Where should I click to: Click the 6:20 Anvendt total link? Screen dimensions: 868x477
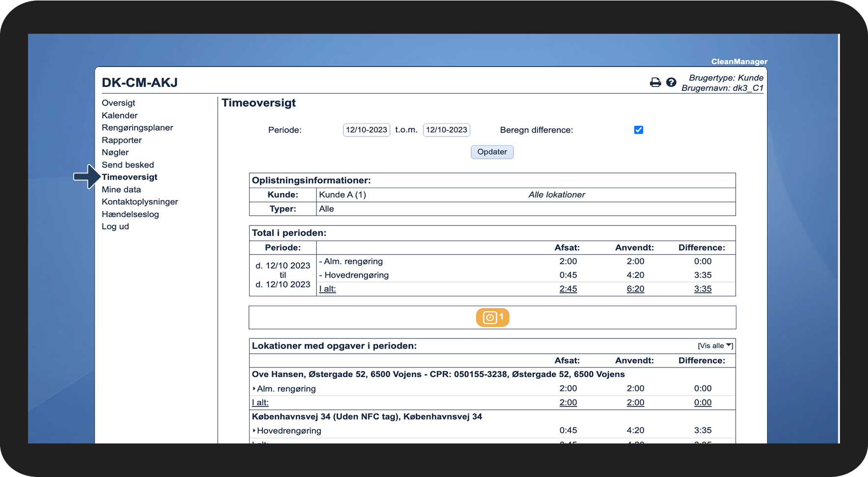[635, 289]
